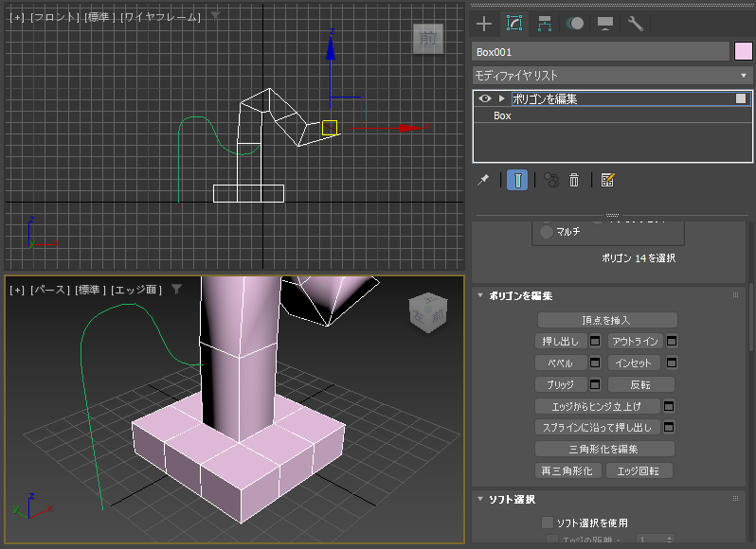Screen dimensions: 756x549
Task: Open perspective viewport [+] menu
Action: pos(17,290)
